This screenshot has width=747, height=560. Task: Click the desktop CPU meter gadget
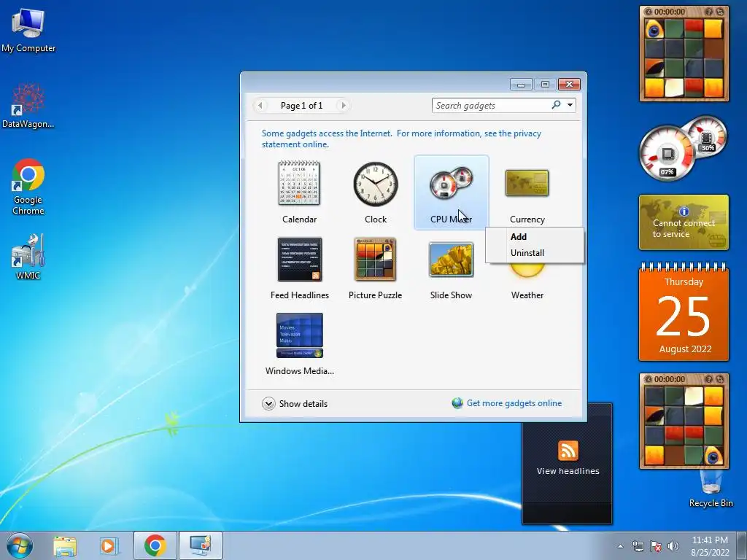point(683,148)
